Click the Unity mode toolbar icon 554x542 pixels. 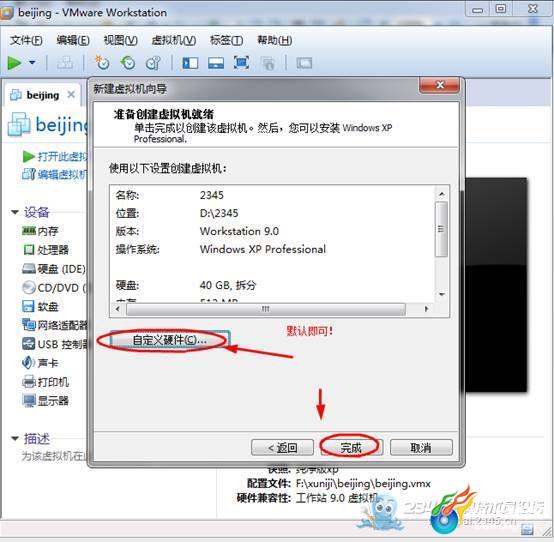(268, 63)
